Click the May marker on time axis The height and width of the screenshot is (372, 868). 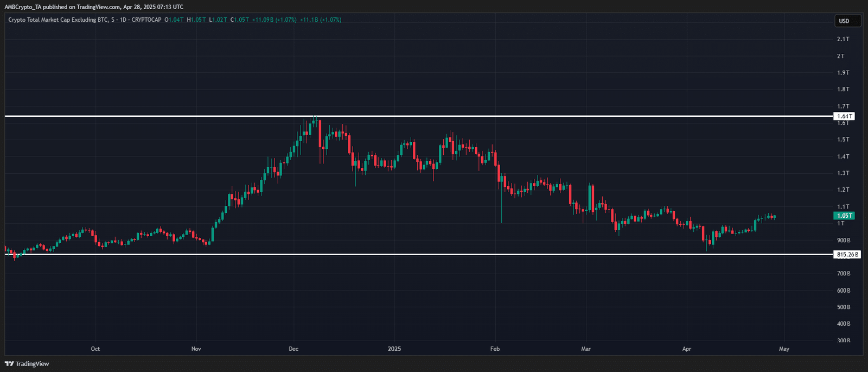pos(784,349)
